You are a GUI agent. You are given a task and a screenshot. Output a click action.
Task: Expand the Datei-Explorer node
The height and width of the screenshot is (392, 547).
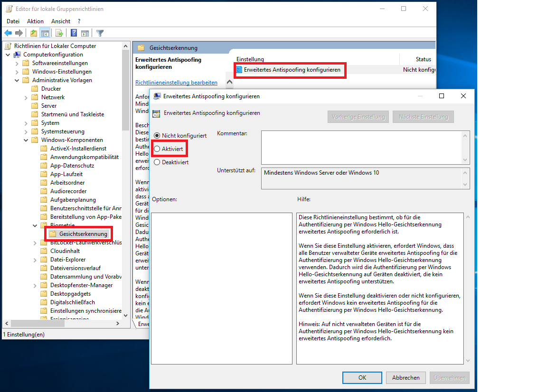click(35, 260)
